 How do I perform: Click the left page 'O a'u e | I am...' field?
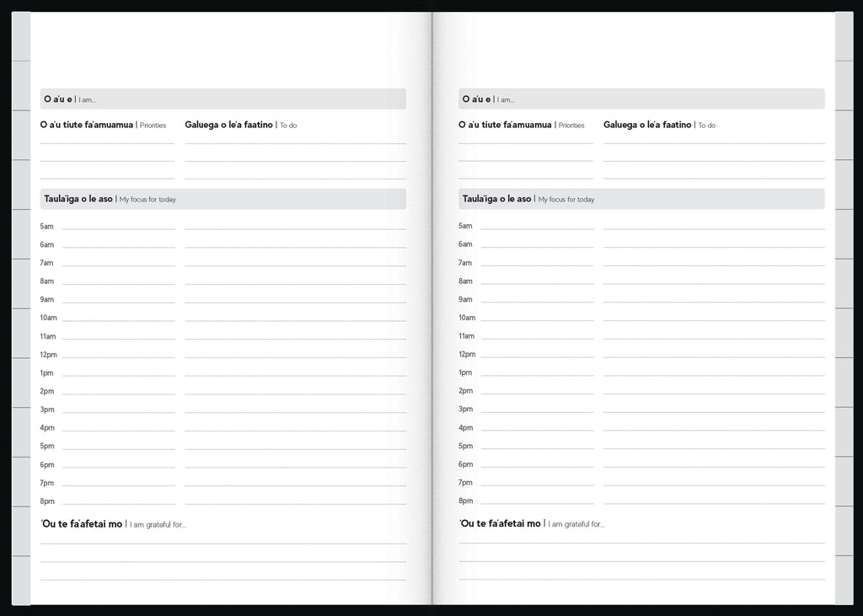(222, 99)
